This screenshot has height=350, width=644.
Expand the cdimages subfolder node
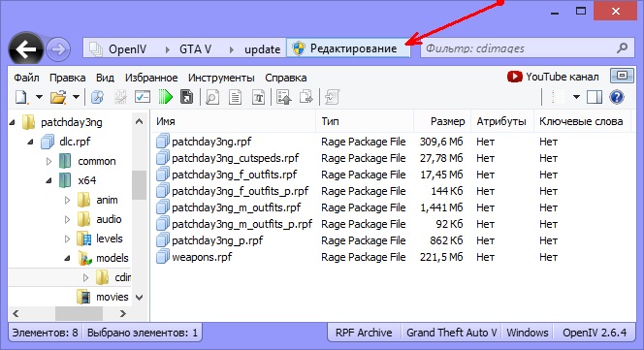coord(86,277)
